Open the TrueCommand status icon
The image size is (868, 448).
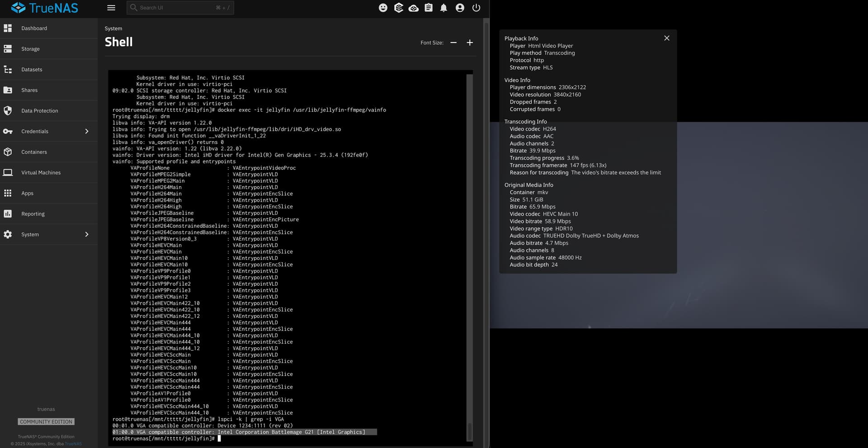point(398,8)
